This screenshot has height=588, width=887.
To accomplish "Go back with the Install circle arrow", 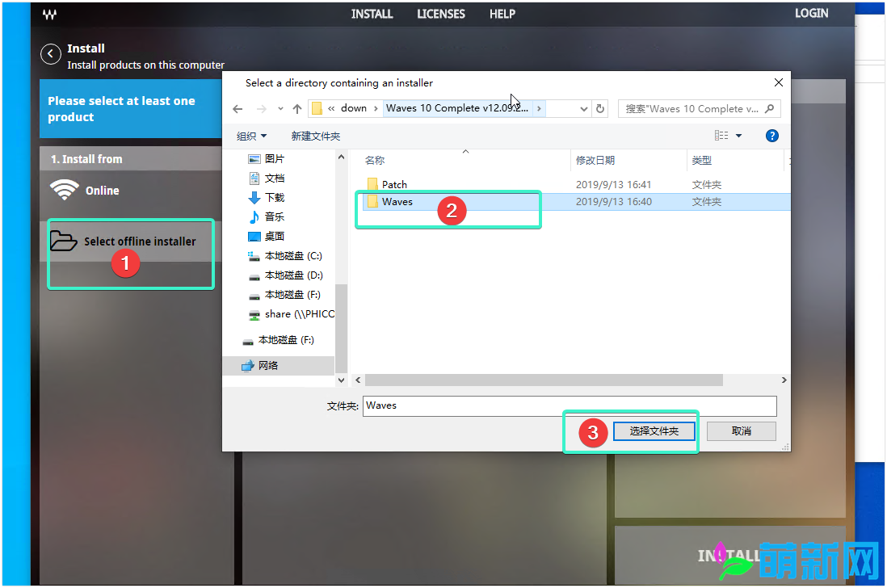I will point(51,54).
